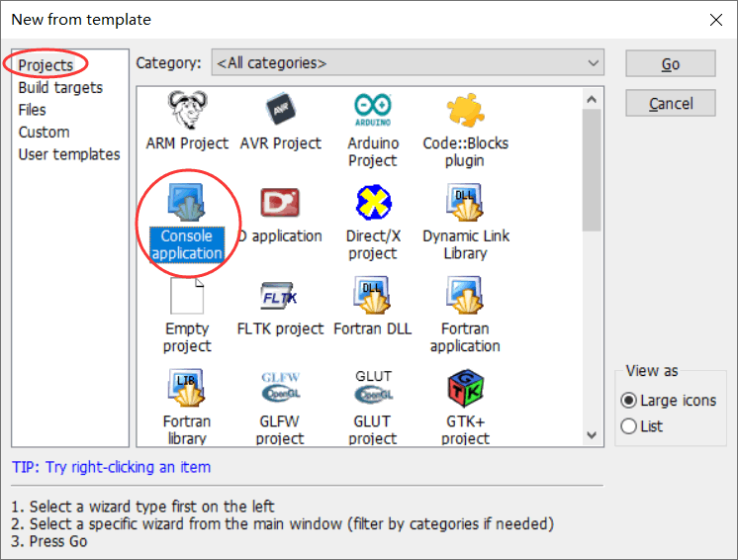The image size is (738, 560).
Task: Click the template list scroll up arrow
Action: click(592, 99)
